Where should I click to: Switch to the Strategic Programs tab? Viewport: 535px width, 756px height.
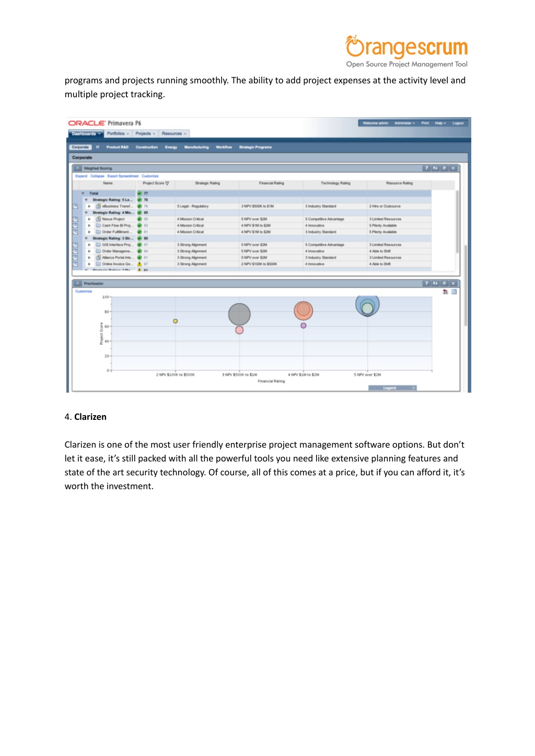(255, 147)
